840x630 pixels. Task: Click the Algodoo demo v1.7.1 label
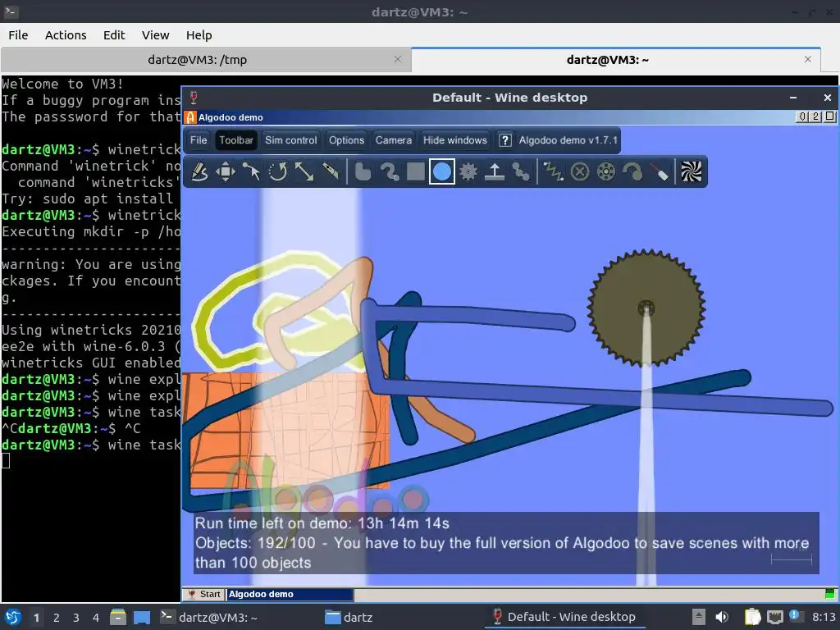point(568,140)
